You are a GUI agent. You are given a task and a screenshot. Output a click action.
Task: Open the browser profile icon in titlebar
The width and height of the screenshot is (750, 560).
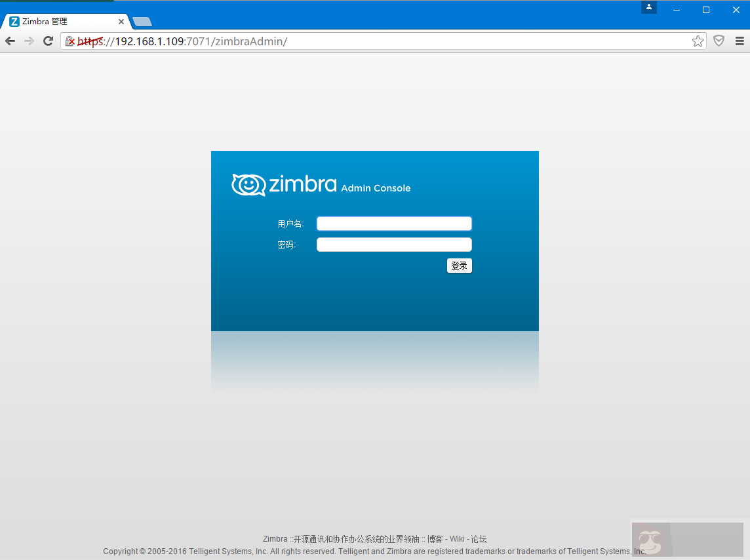pyautogui.click(x=648, y=7)
